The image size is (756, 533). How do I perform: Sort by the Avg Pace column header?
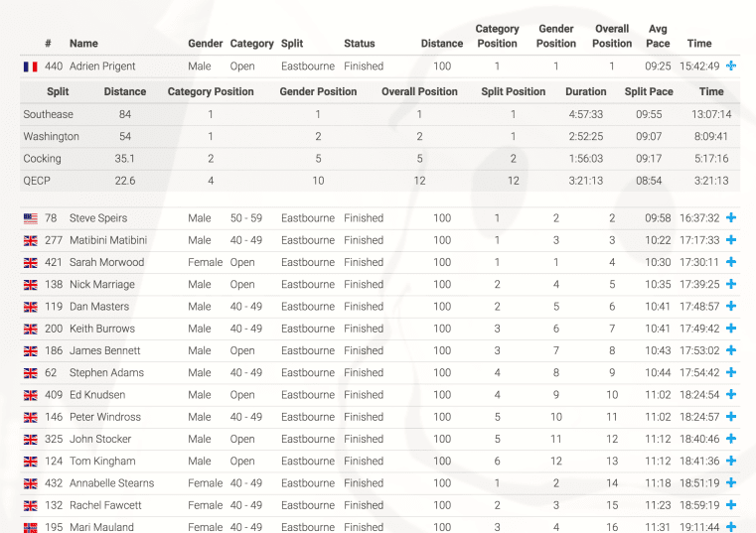pos(658,36)
